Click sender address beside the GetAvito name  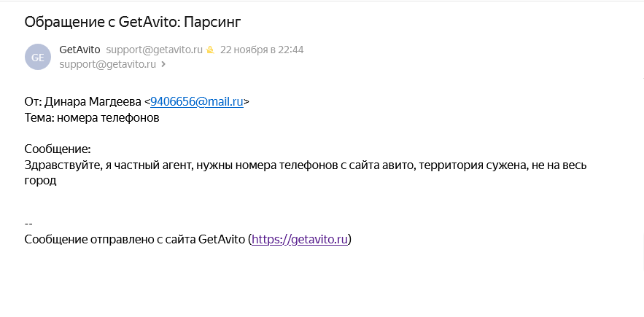point(154,50)
